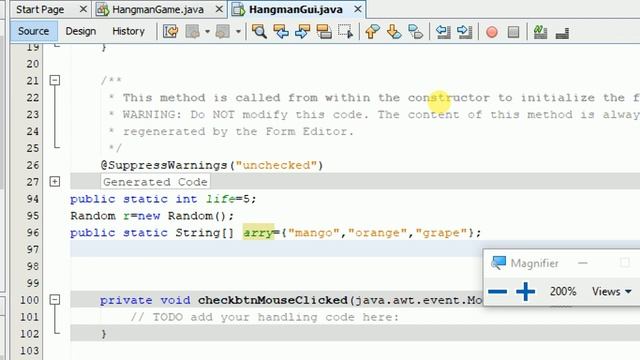Click Stop Macro Recording square icon

(513, 32)
